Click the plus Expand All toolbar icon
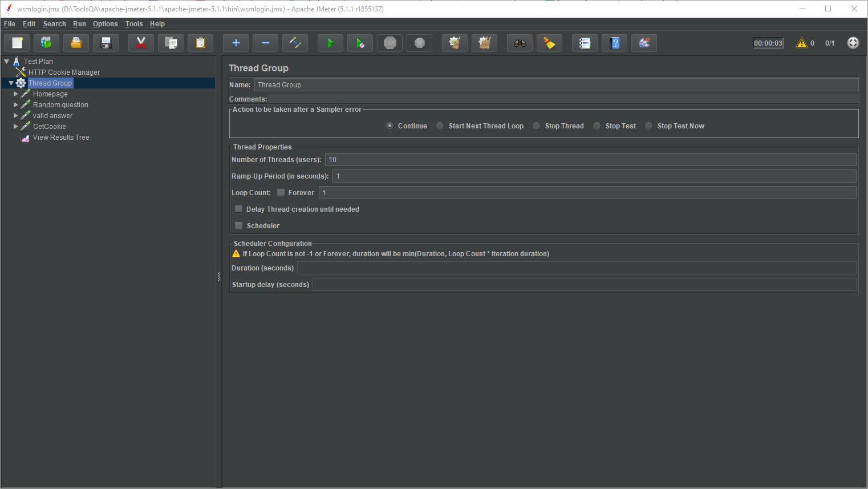868x489 pixels. [x=236, y=43]
